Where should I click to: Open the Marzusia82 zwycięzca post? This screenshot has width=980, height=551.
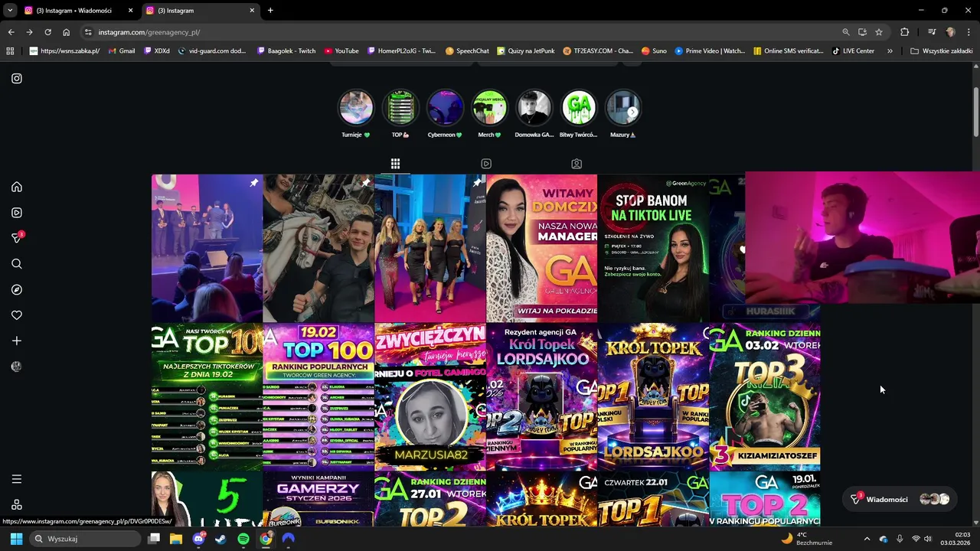point(430,396)
